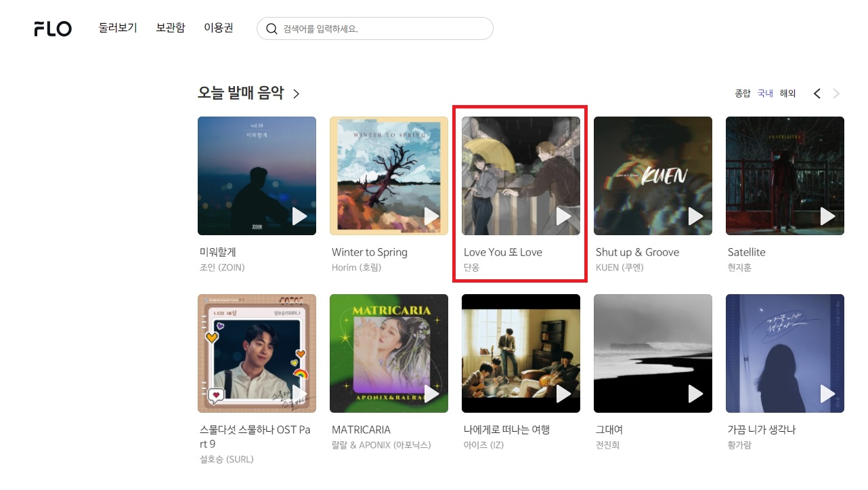Play 가끔 니가 생각나 album

coord(827,394)
